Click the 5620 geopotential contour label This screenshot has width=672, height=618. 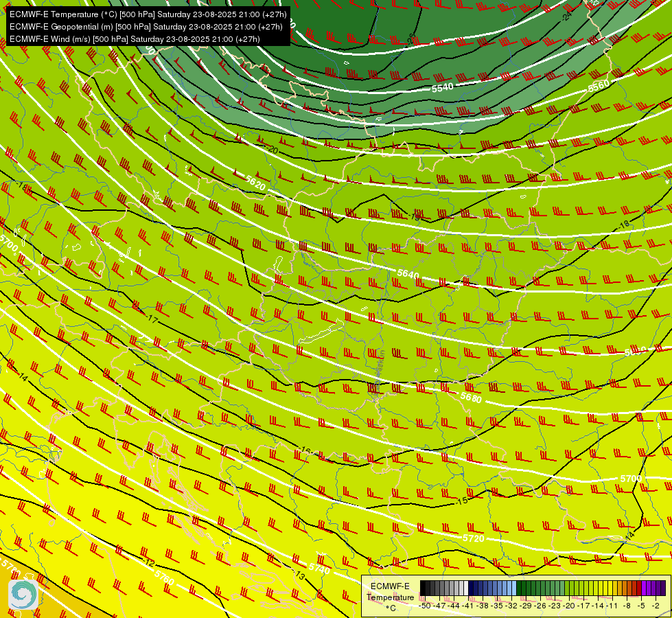255,183
